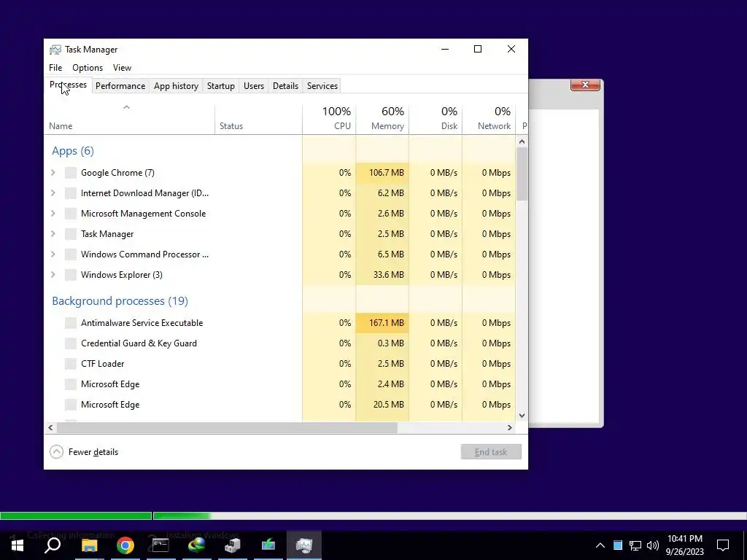Open the notification center icon
This screenshot has width=747, height=560.
(x=723, y=545)
